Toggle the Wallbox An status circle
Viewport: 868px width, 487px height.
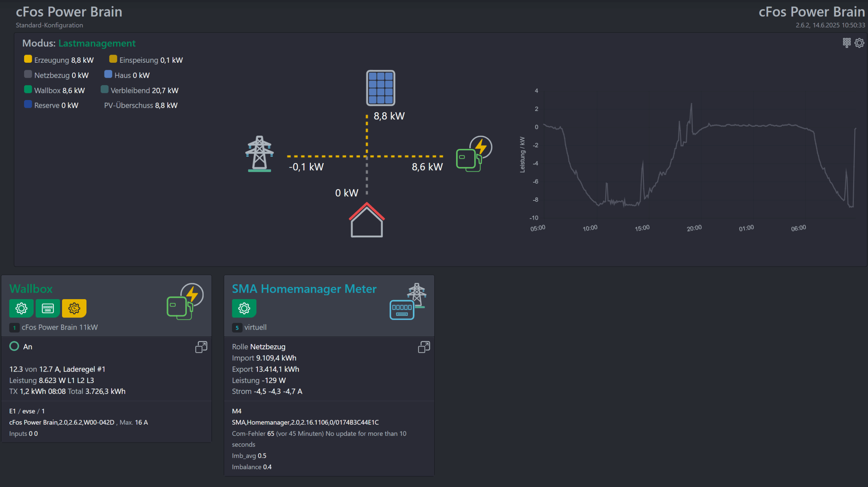(14, 346)
